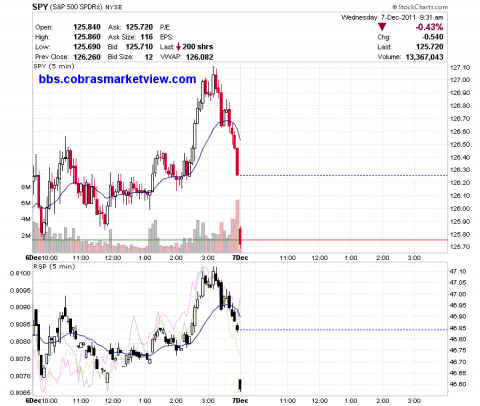Click the RSP (5 min) chart title

pyautogui.click(x=54, y=267)
